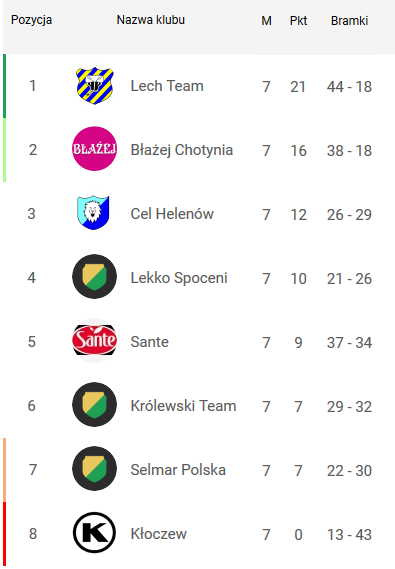The image size is (395, 569).
Task: Click the Selmar Polska shield logo
Action: 95,468
